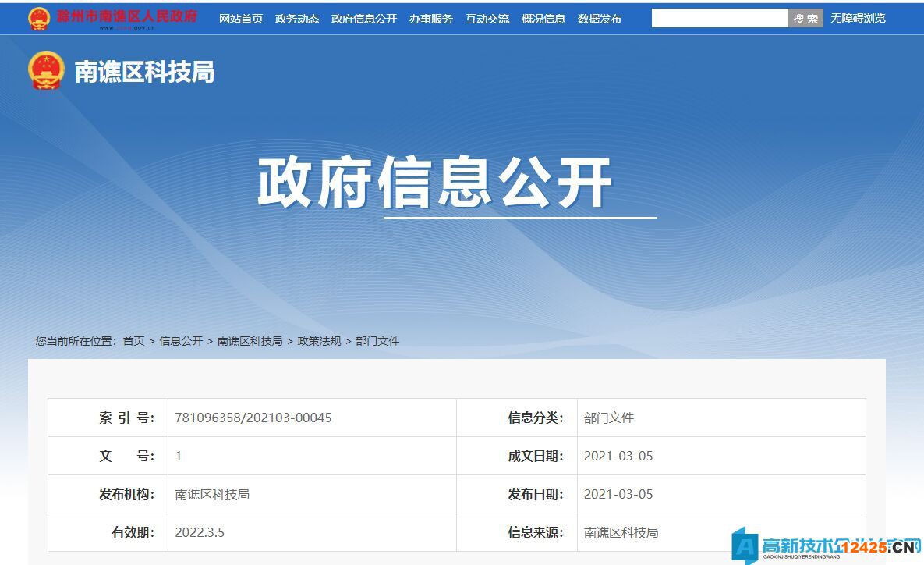The height and width of the screenshot is (565, 924).
Task: Open the 互动交流 navigation item
Action: click(487, 19)
